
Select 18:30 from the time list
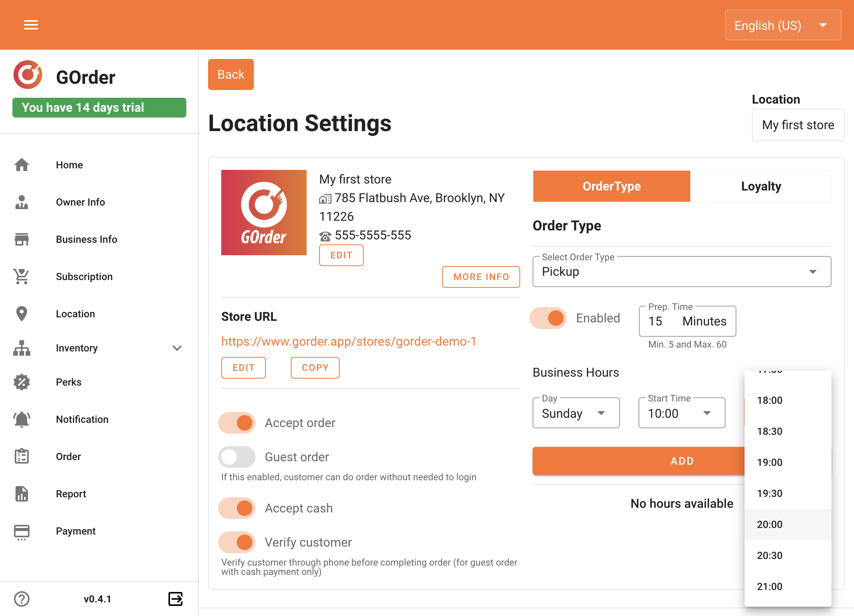788,431
